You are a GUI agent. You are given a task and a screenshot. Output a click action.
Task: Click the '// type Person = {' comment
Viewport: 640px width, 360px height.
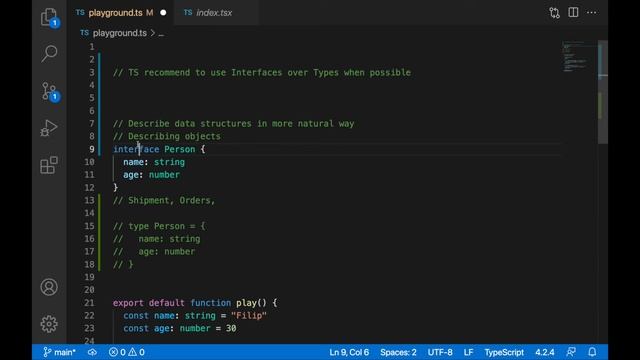tap(159, 226)
